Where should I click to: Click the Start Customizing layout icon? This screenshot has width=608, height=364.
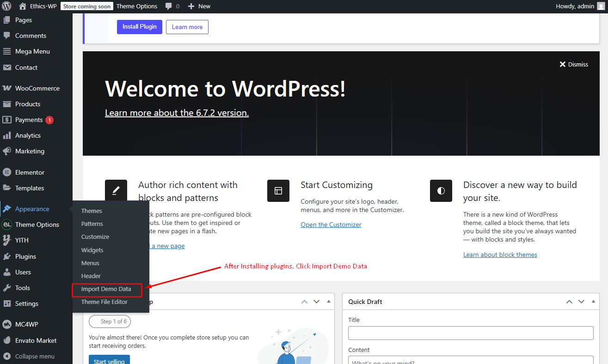(x=278, y=191)
